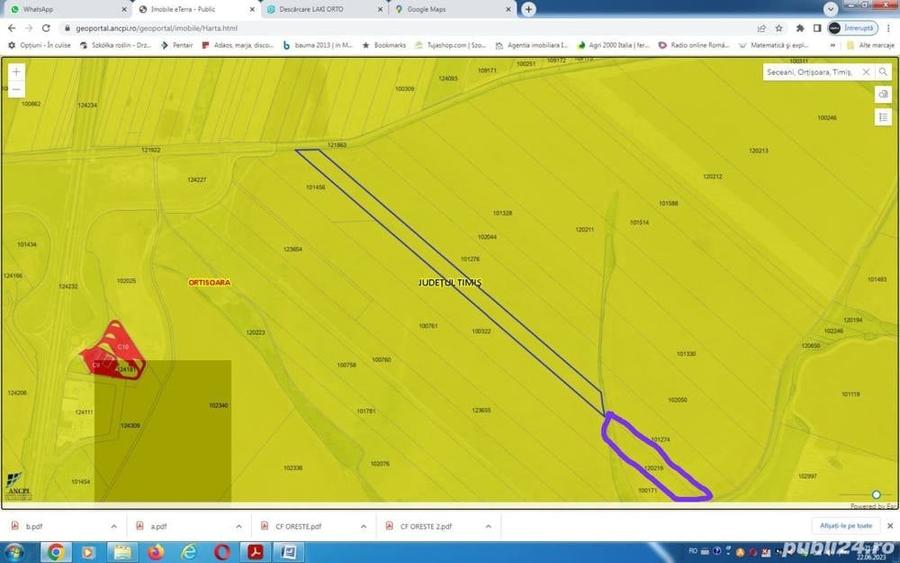Go forward in browser history
This screenshot has width=900, height=563.
pyautogui.click(x=29, y=28)
